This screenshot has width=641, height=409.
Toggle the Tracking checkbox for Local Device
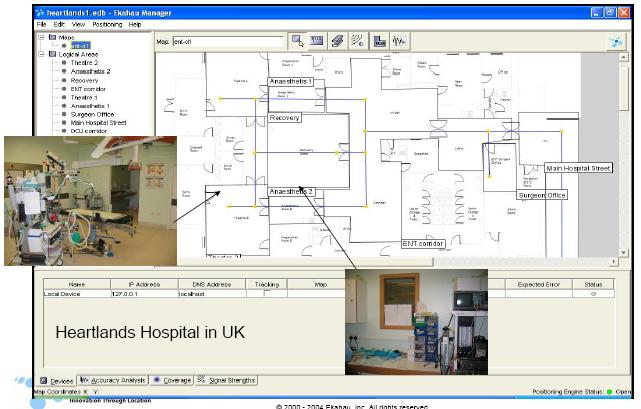coord(267,293)
